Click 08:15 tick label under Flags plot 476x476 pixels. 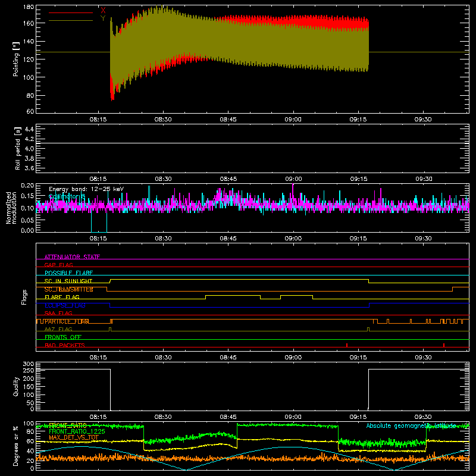click(x=98, y=358)
